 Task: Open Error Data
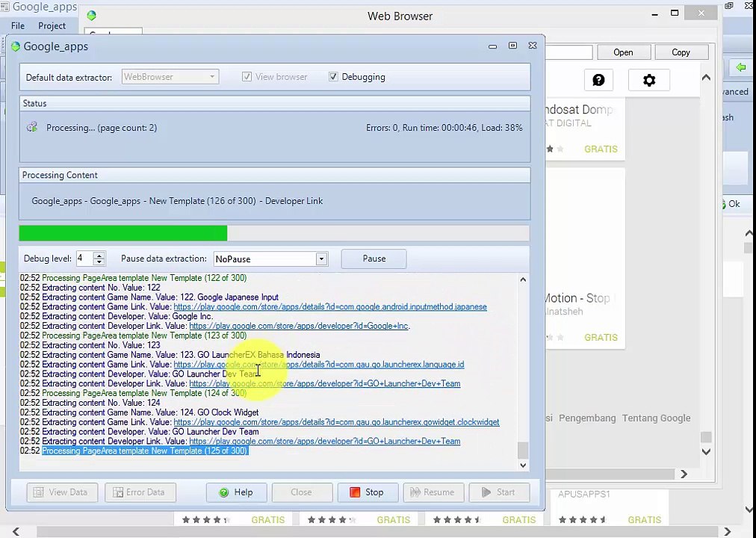click(140, 492)
